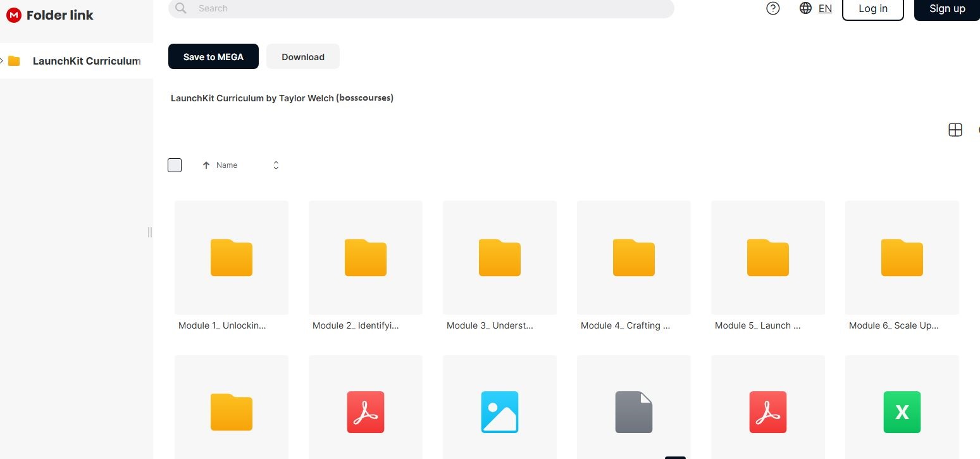Select LaunchKit Curriculum in the sidebar
Image resolution: width=980 pixels, height=459 pixels.
click(x=86, y=61)
